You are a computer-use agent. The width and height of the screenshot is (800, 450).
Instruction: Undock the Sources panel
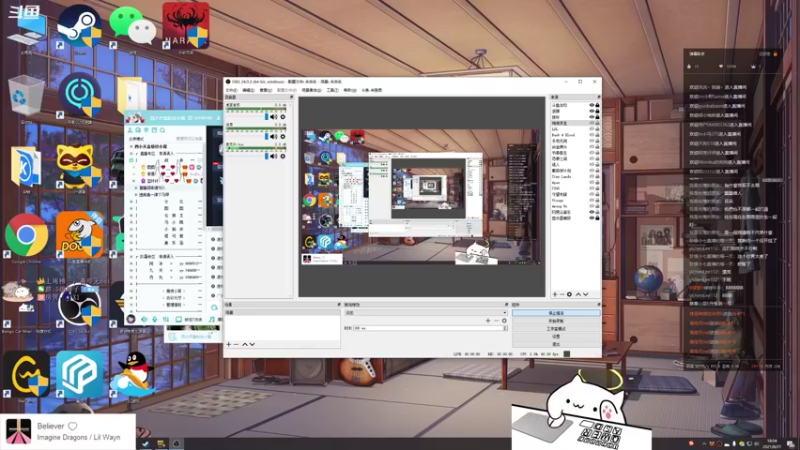click(x=598, y=97)
